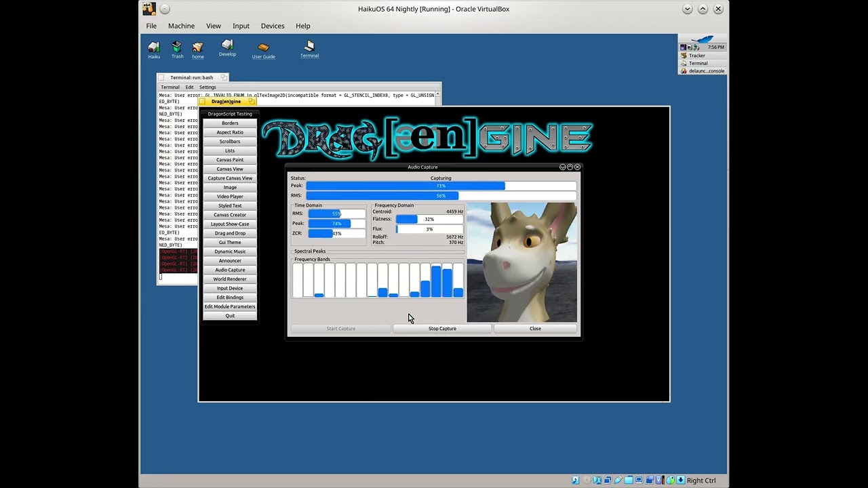Open Edit Module Parameters
This screenshot has height=488, width=868.
point(230,306)
